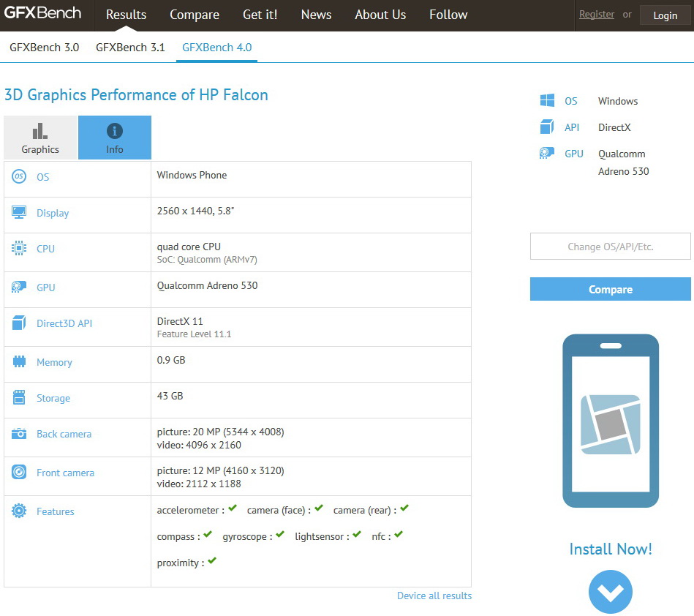Click the Direct3D API label
The image size is (694, 616).
pyautogui.click(x=64, y=323)
